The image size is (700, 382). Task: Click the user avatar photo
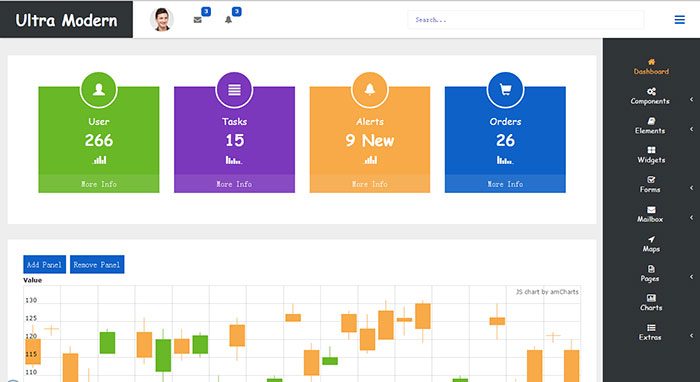[x=162, y=20]
